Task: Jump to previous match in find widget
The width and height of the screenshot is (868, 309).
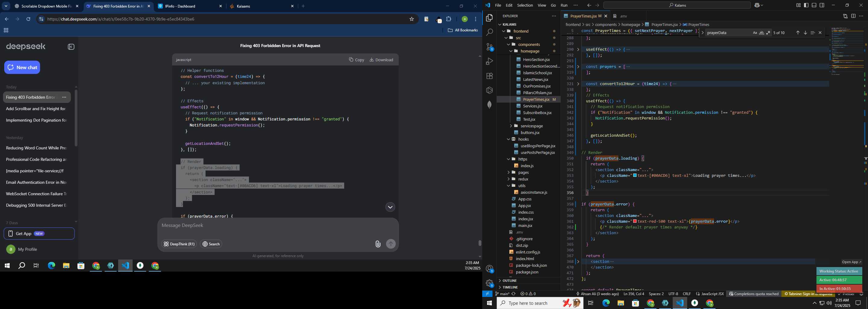Action: [x=797, y=33]
